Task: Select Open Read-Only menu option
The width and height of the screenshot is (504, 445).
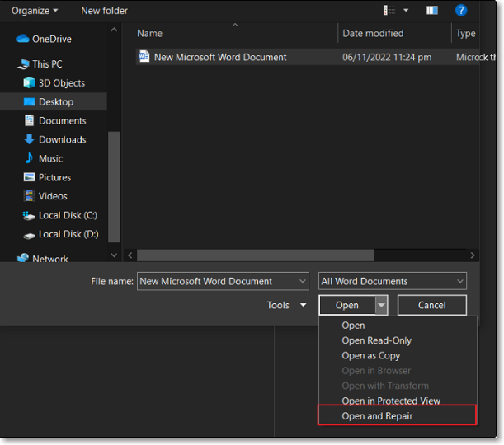Action: [x=376, y=340]
